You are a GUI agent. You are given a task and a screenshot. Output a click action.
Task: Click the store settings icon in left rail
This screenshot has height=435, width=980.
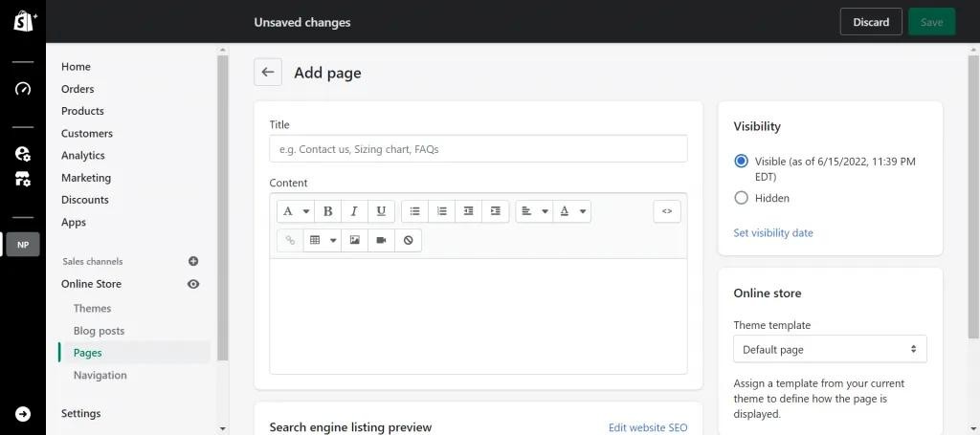click(23, 180)
